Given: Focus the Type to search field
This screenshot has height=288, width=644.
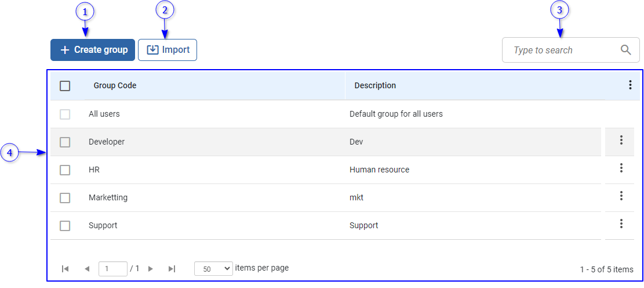Looking at the screenshot, I should (559, 51).
